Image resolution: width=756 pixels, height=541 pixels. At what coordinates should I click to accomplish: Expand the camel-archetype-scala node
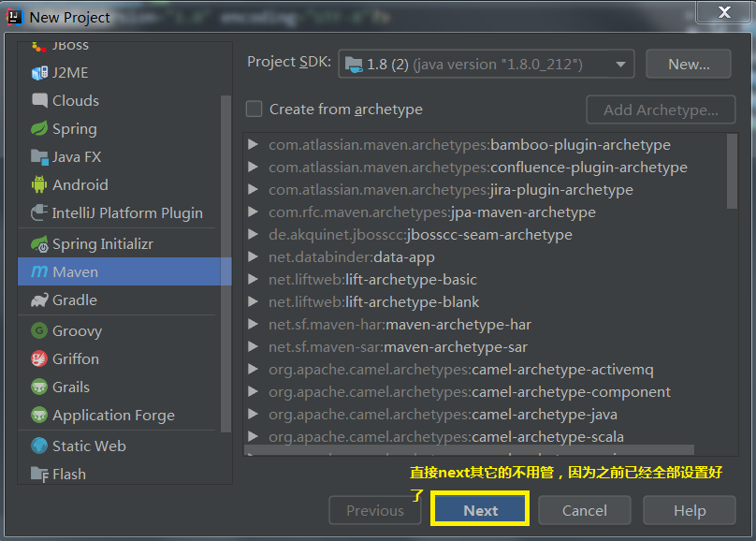coord(253,436)
